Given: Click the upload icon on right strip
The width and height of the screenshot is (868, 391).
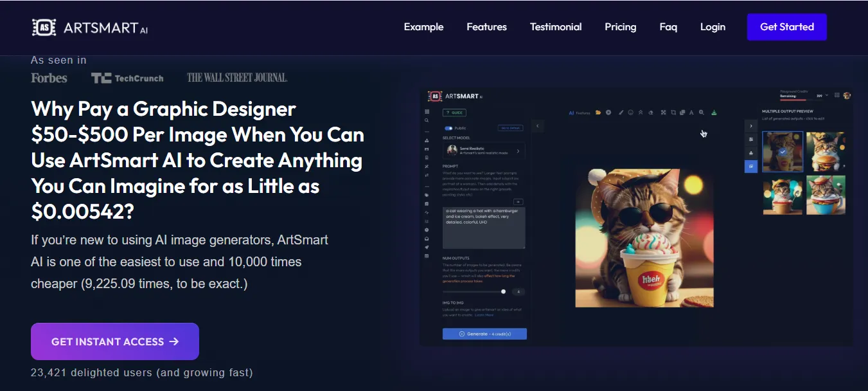Looking at the screenshot, I should click(x=751, y=153).
